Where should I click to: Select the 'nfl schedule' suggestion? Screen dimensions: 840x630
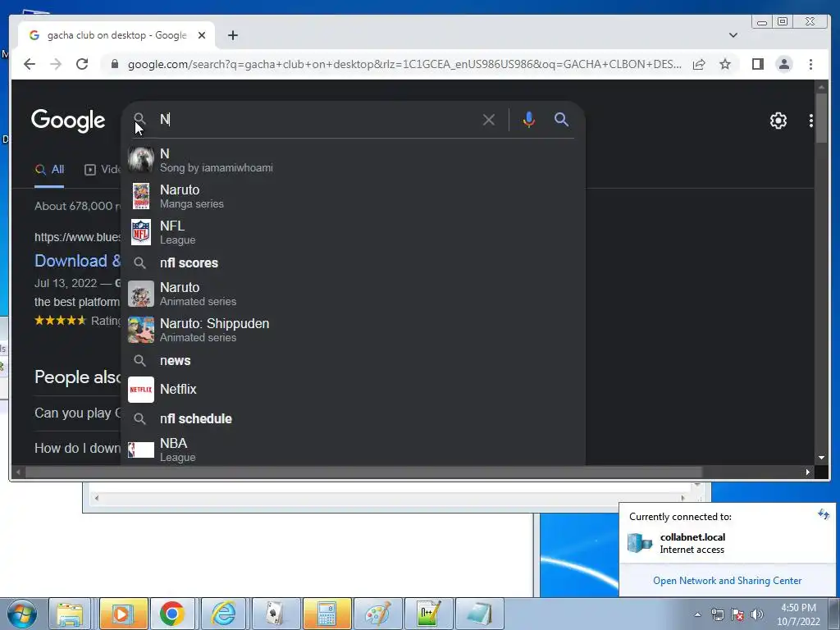tap(353, 419)
